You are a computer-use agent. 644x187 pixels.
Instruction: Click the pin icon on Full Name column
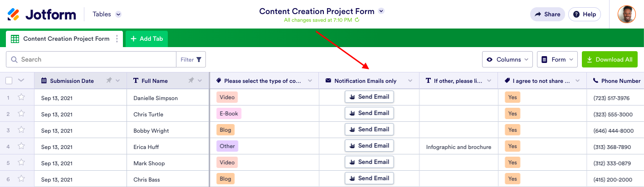(191, 81)
